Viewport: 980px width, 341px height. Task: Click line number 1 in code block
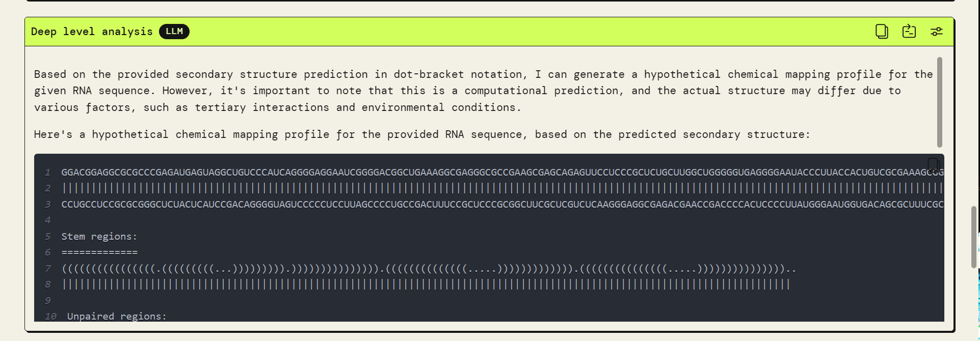[47, 173]
